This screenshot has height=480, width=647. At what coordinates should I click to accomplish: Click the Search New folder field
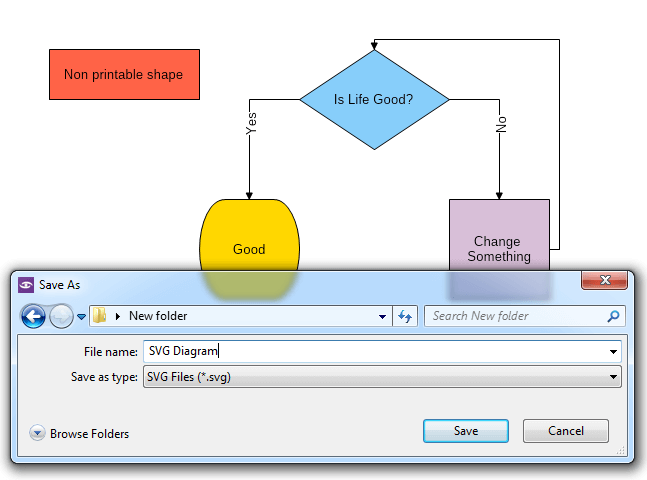(515, 316)
